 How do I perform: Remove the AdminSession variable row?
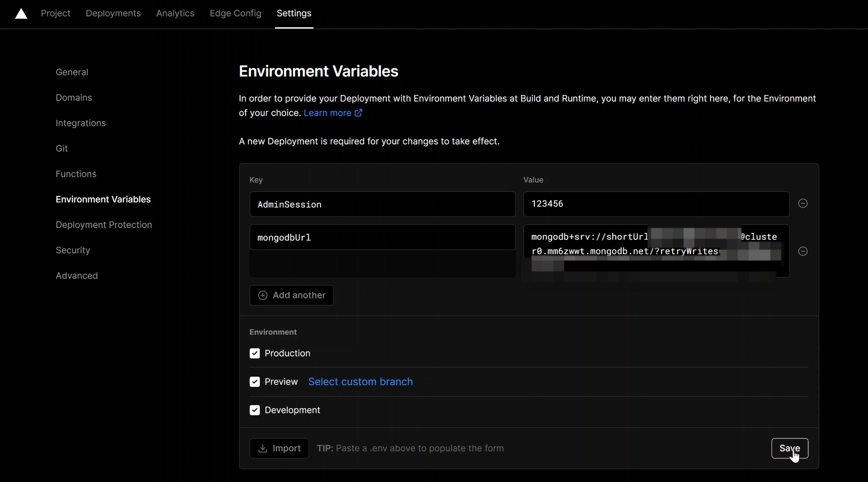(803, 204)
